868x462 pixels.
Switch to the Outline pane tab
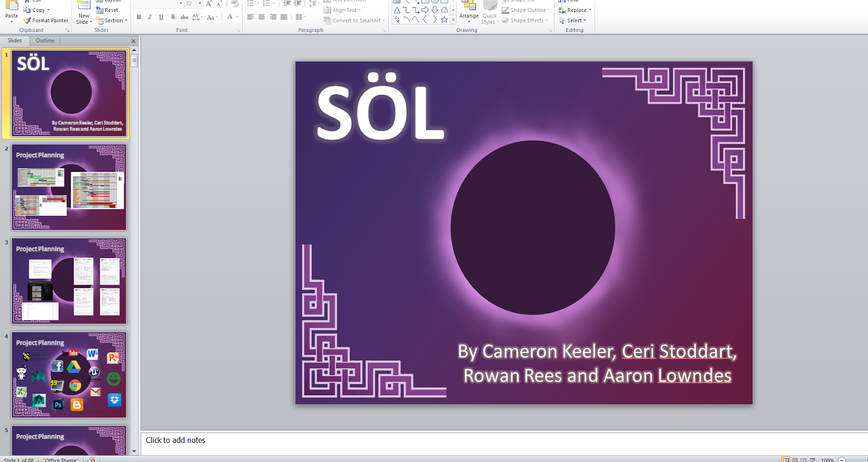[45, 41]
